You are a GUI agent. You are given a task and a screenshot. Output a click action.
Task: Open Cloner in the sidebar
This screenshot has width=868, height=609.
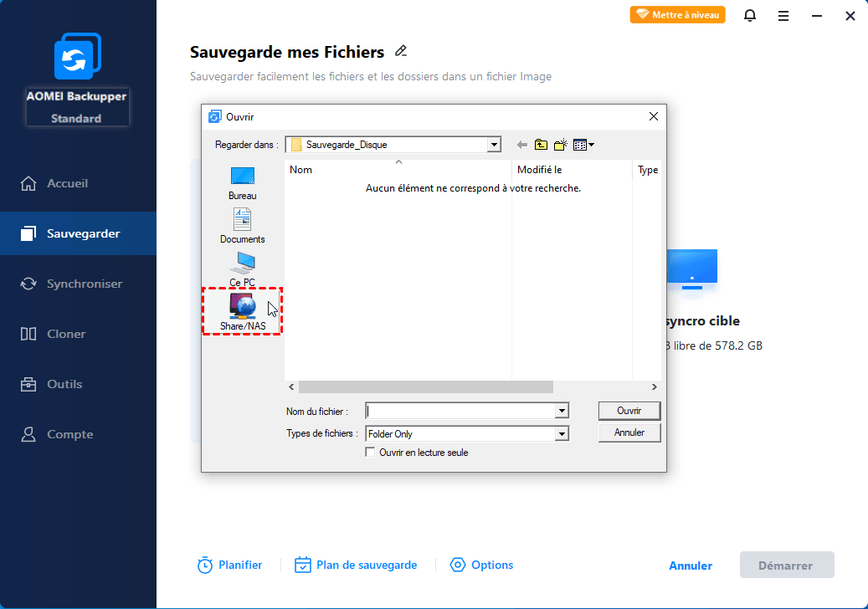[x=78, y=334]
